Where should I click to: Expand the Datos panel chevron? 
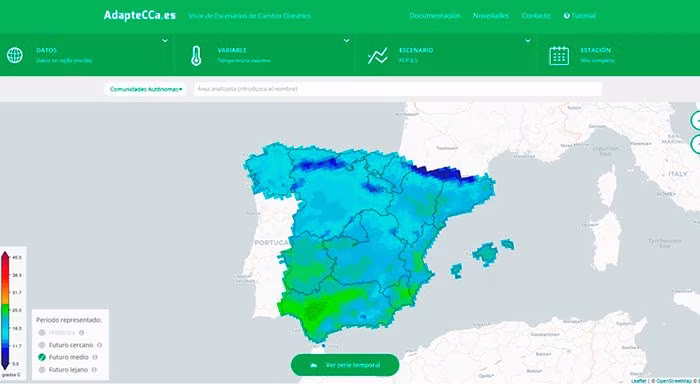165,41
